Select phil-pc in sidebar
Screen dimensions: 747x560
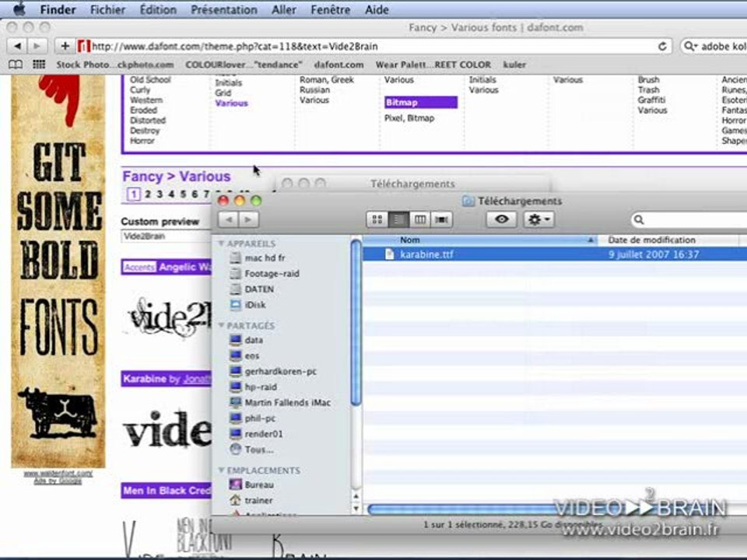click(260, 418)
